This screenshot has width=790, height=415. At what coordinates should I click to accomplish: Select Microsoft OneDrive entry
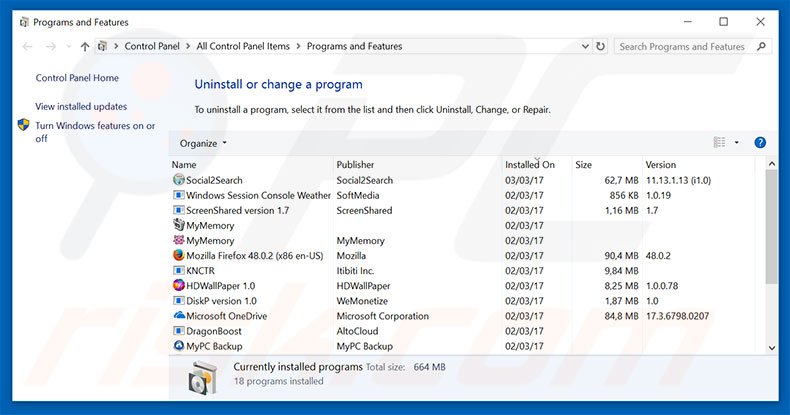click(x=463, y=316)
